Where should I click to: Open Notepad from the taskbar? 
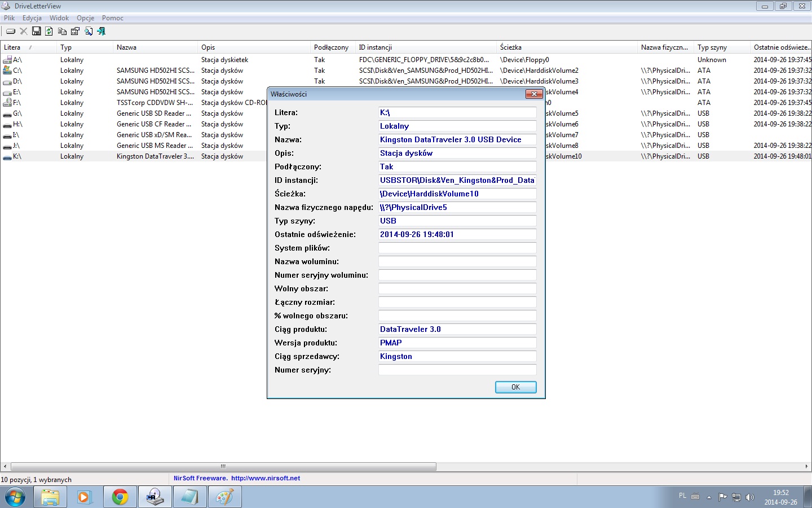[189, 497]
